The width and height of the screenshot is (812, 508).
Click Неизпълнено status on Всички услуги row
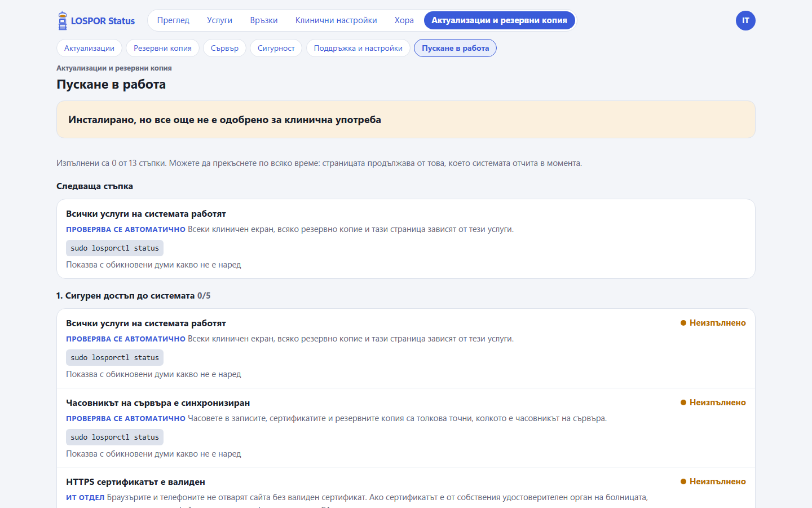tap(713, 323)
